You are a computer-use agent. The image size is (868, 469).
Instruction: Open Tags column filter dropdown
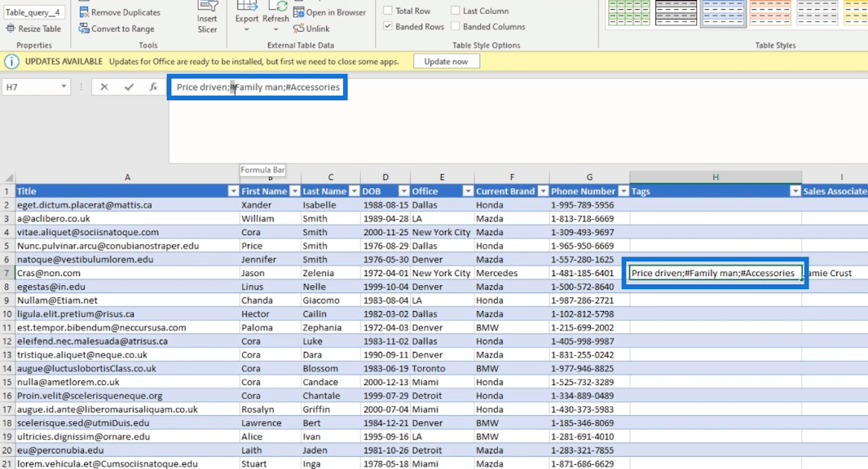tap(795, 191)
